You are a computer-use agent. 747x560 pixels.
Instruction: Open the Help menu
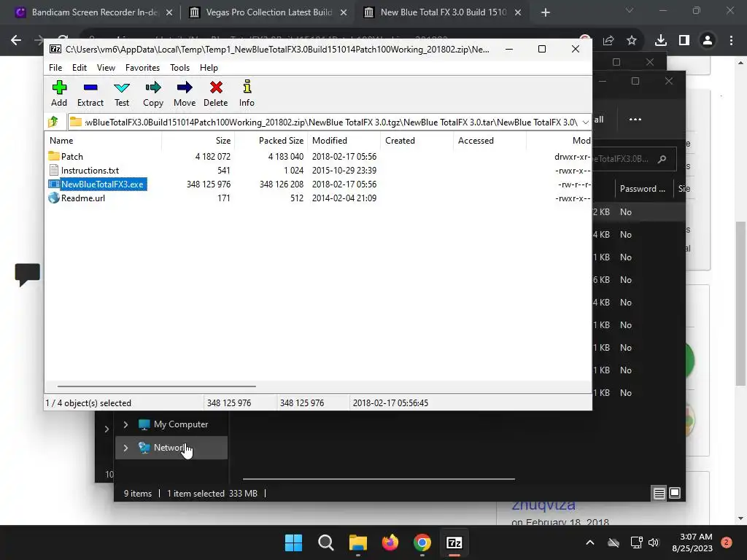(x=209, y=68)
